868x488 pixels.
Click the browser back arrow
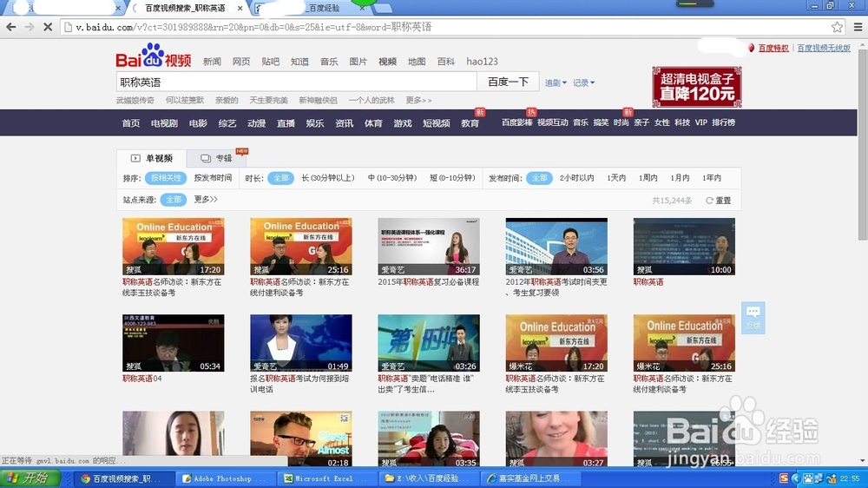(x=10, y=27)
